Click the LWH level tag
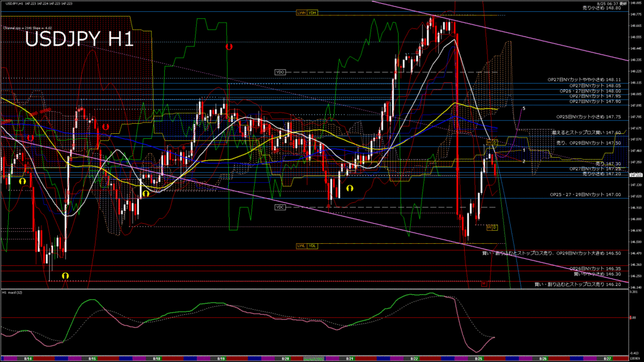The width and height of the screenshot is (644, 362). pos(301,13)
